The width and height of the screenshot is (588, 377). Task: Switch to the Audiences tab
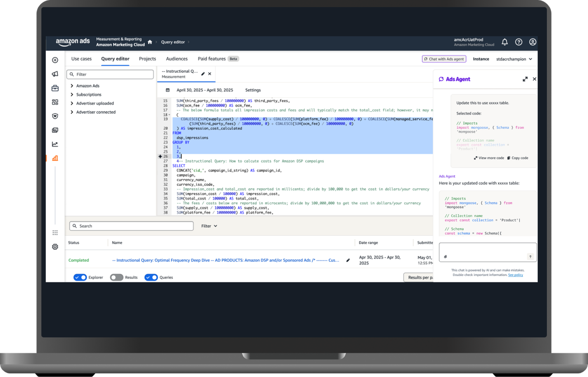(x=177, y=59)
